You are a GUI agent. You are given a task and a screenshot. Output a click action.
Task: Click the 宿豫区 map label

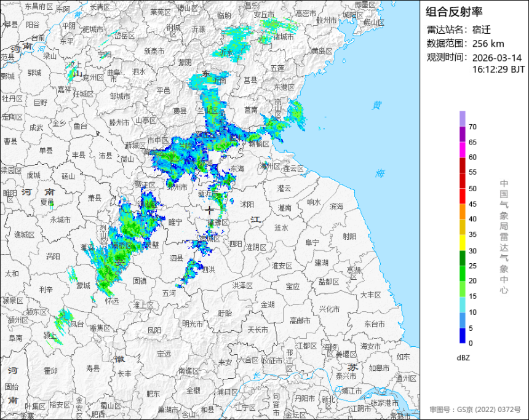click(x=218, y=223)
